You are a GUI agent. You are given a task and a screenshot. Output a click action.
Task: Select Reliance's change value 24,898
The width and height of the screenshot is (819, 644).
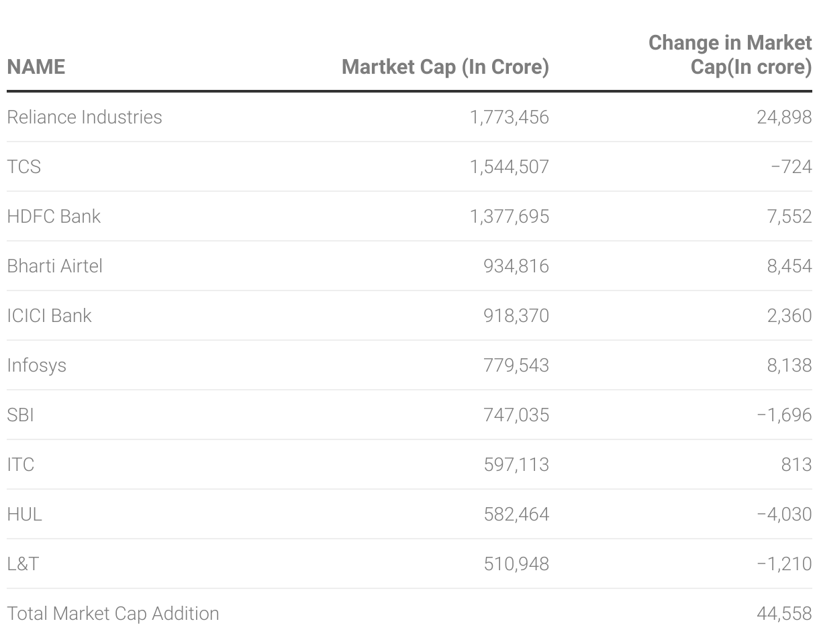(x=784, y=117)
